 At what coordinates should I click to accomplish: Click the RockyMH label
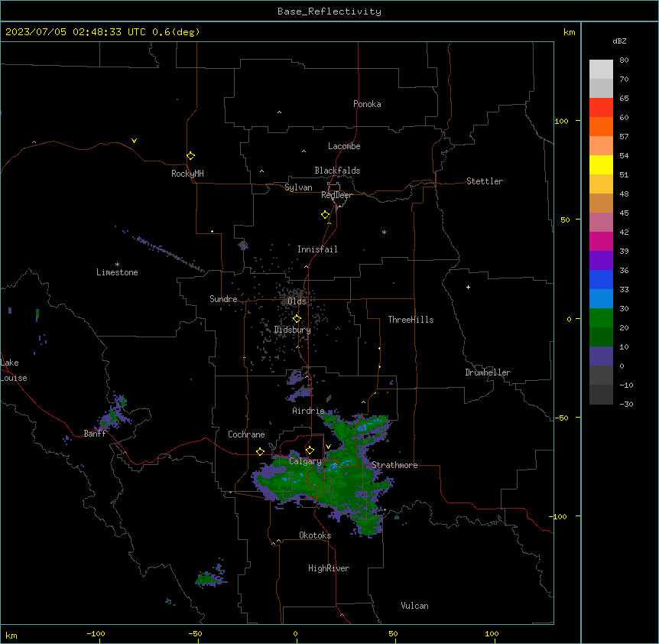pyautogui.click(x=187, y=174)
